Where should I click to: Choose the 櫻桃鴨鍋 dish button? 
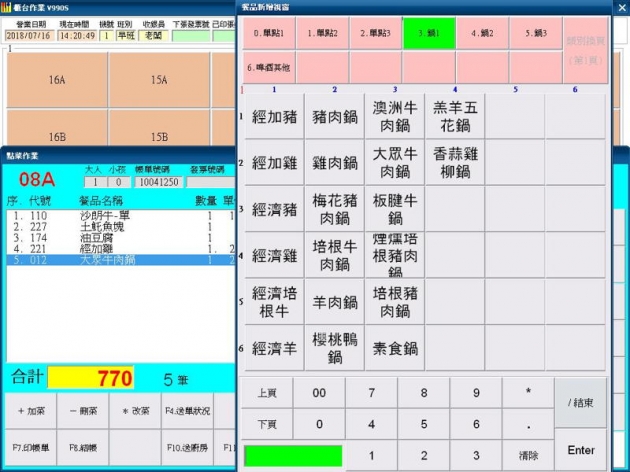coord(334,348)
